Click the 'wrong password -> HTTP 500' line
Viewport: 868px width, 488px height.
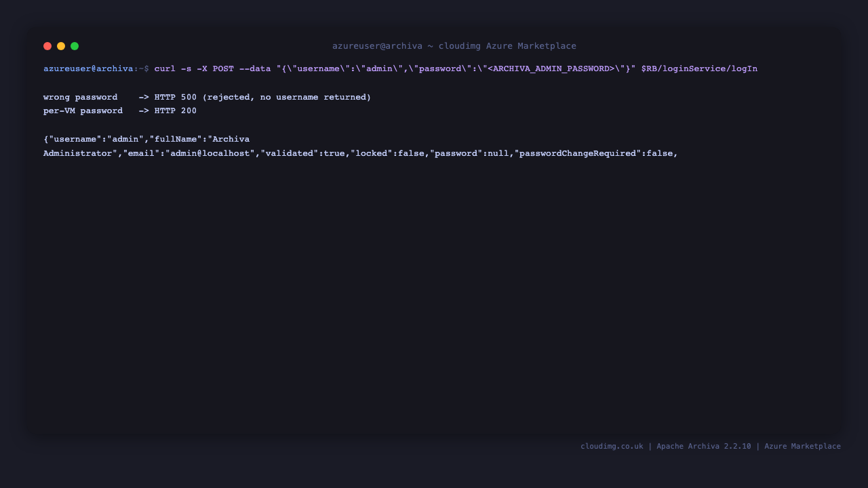click(208, 97)
